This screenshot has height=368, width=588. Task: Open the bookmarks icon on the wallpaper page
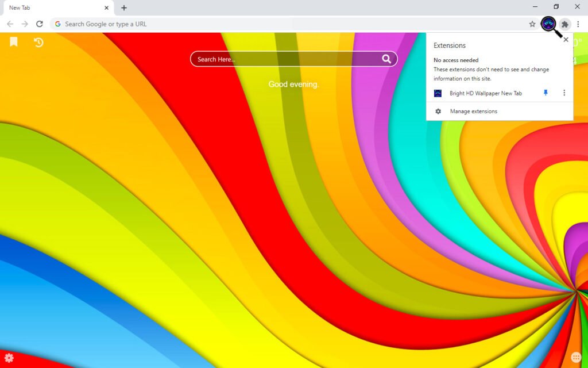13,42
